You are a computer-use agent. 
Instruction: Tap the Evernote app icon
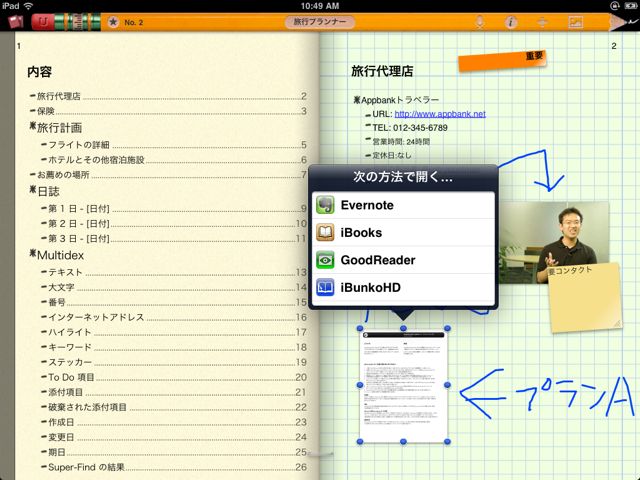point(325,205)
